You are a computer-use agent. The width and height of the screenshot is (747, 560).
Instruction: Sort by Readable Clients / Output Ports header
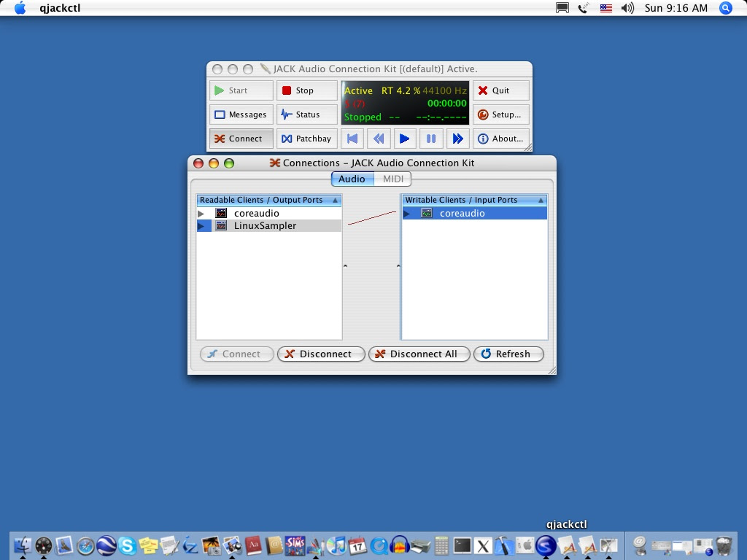pyautogui.click(x=269, y=200)
